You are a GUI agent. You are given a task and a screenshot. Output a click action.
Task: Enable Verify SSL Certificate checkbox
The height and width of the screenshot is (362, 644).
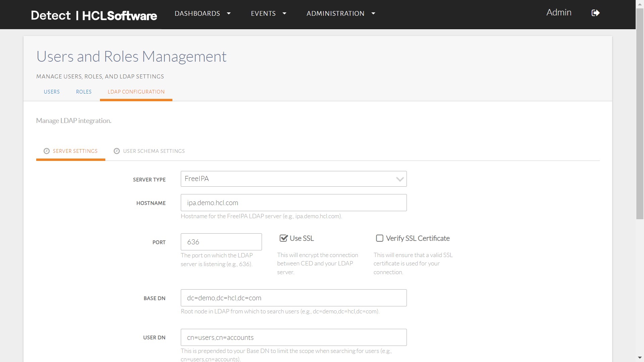point(380,238)
